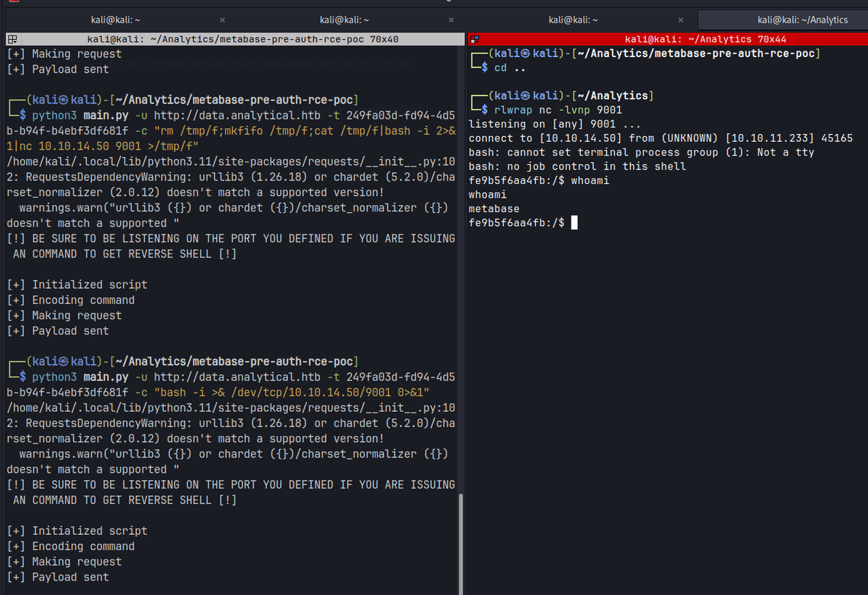Open the first kali@kali: ~ tab on the left
Image resolution: width=868 pixels, height=595 pixels.
click(x=116, y=20)
